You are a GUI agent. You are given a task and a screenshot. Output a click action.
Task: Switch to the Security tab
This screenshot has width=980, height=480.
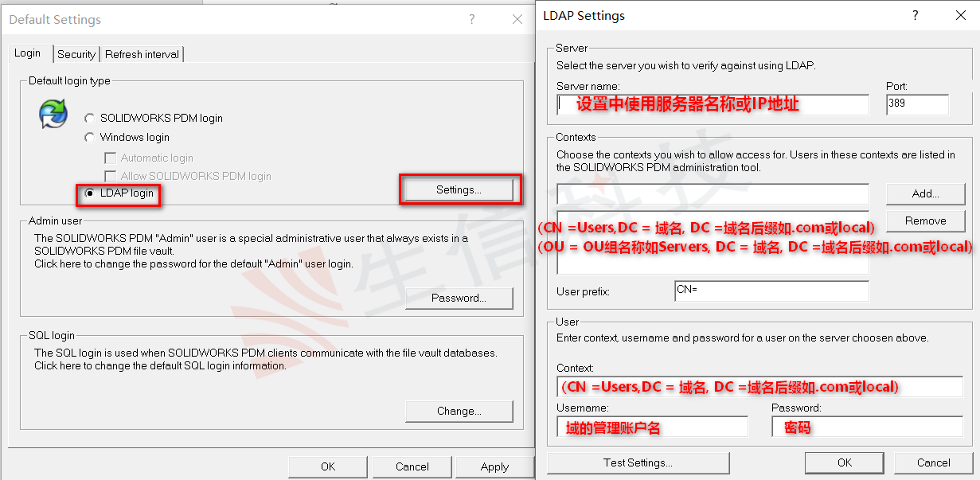76,54
